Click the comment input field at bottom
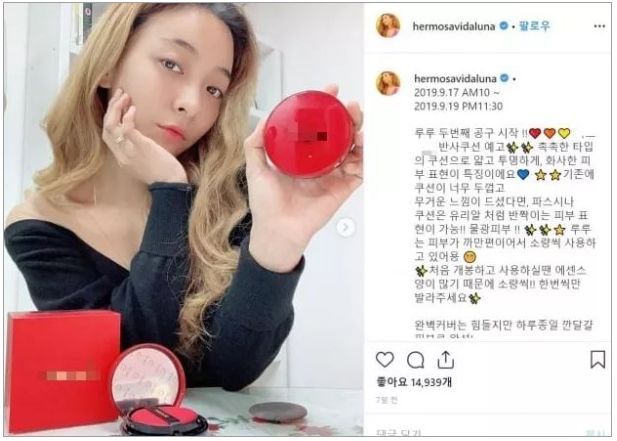This screenshot has height=441, width=617. pos(488,432)
